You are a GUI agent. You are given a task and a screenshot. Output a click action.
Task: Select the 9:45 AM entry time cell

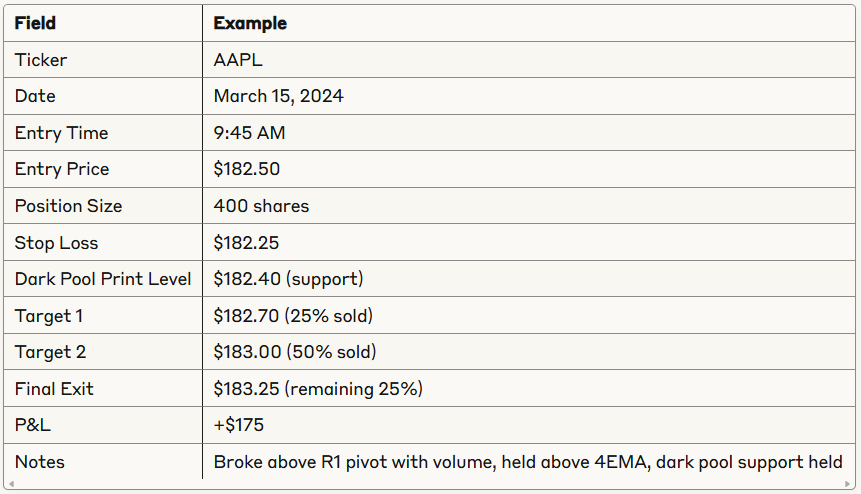(x=250, y=133)
